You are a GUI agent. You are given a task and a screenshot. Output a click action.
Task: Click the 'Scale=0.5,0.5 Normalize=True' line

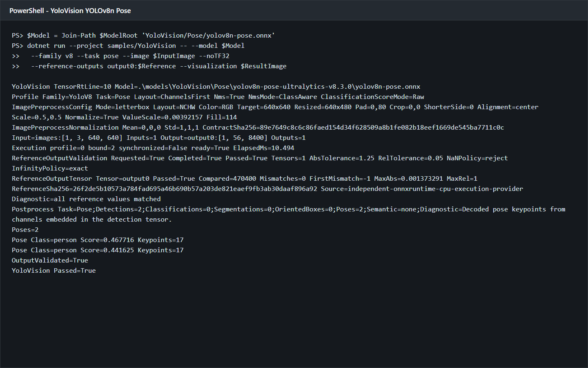[x=125, y=117]
